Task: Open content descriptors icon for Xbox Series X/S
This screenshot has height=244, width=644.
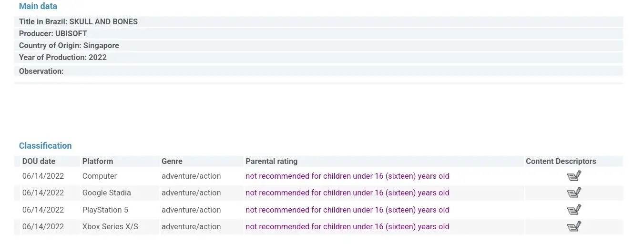Action: (x=574, y=227)
